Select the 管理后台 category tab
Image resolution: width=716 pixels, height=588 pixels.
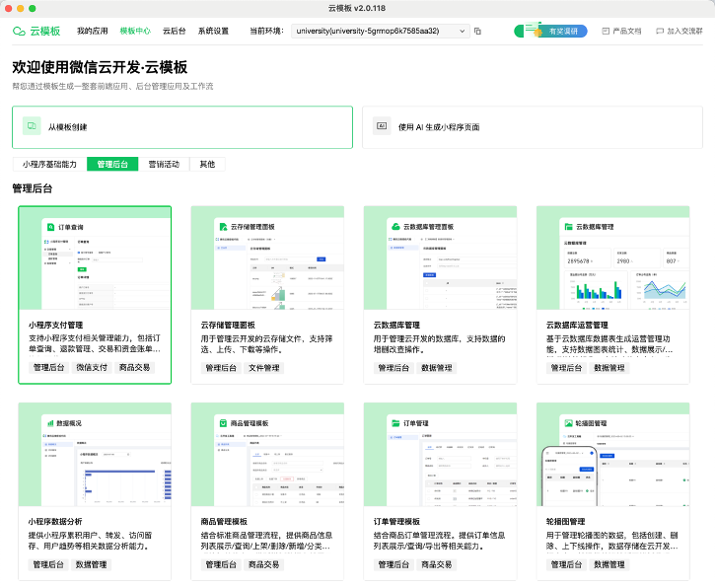[x=112, y=164]
